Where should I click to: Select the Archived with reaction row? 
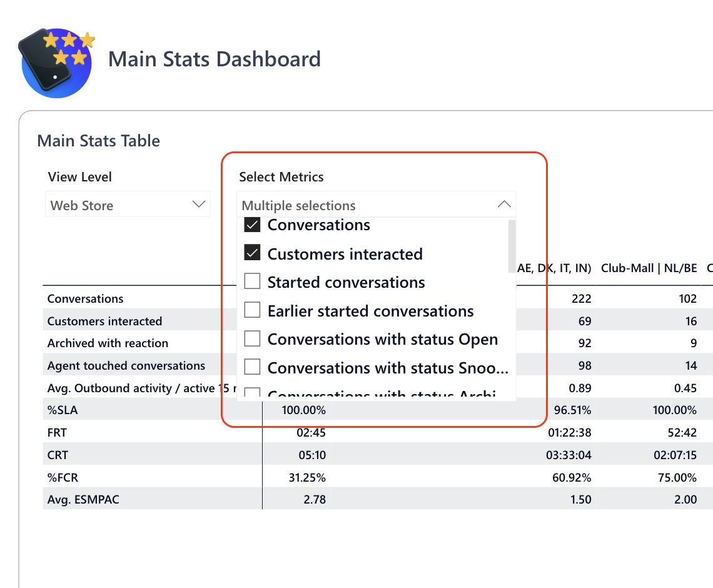click(108, 343)
